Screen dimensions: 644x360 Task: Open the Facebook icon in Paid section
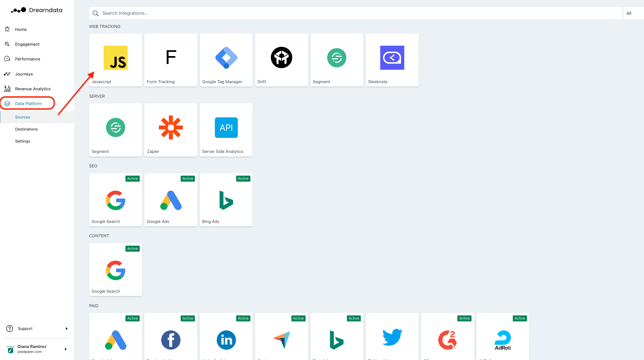click(171, 340)
